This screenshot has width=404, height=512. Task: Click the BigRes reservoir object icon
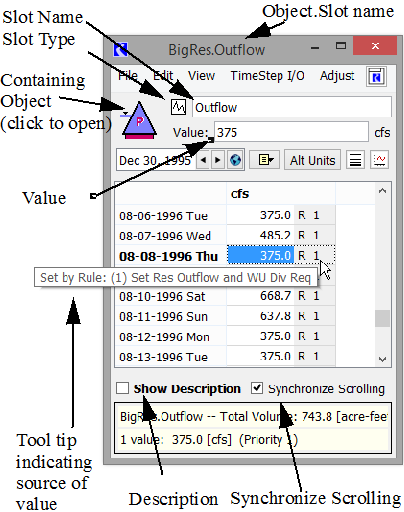[139, 121]
